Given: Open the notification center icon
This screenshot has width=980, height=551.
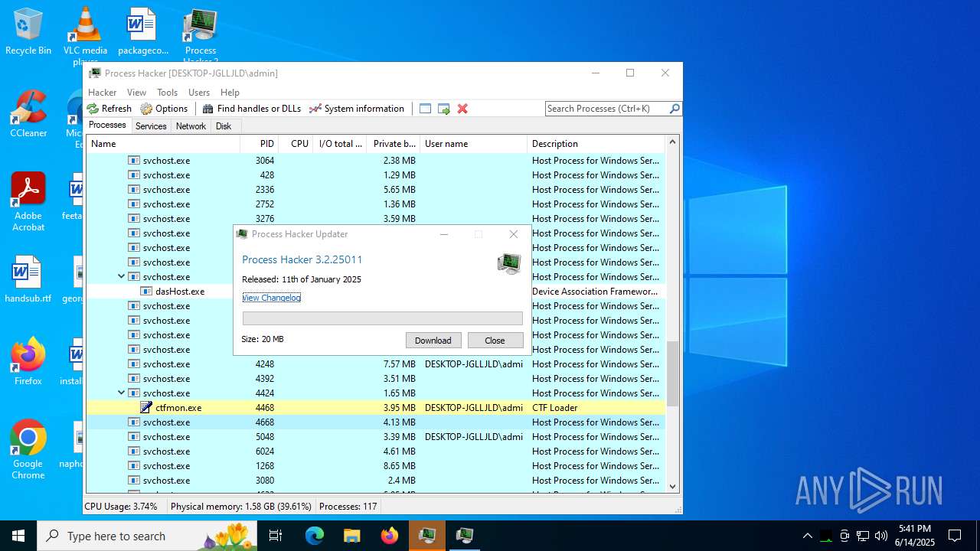Looking at the screenshot, I should (955, 536).
